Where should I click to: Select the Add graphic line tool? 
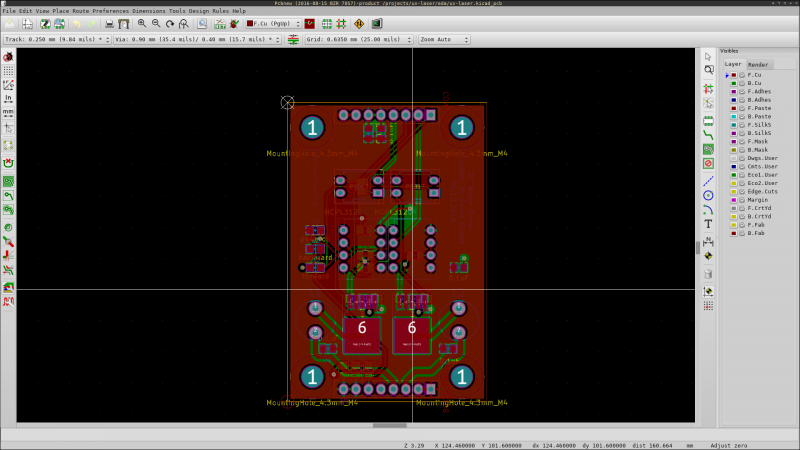tap(708, 181)
